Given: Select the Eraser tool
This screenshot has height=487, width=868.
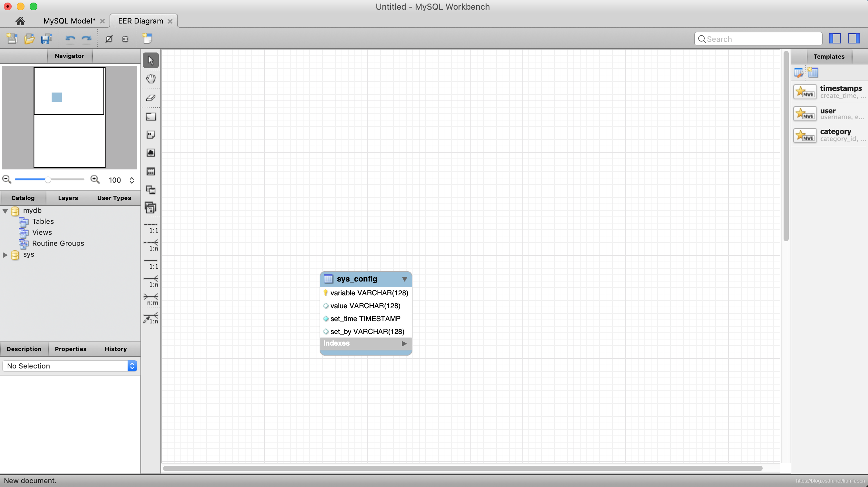Looking at the screenshot, I should pyautogui.click(x=150, y=98).
